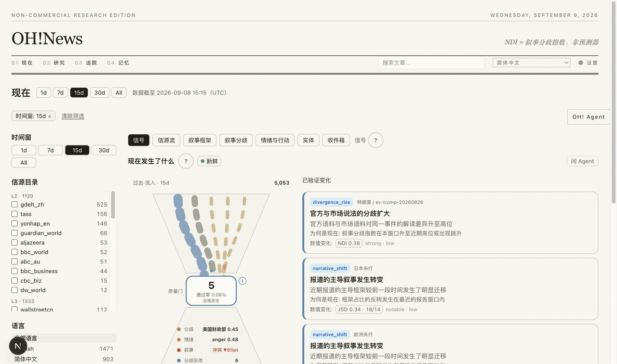Image resolution: width=617 pixels, height=364 pixels.
Task: Click the OH!News logo title
Action: 47,39
